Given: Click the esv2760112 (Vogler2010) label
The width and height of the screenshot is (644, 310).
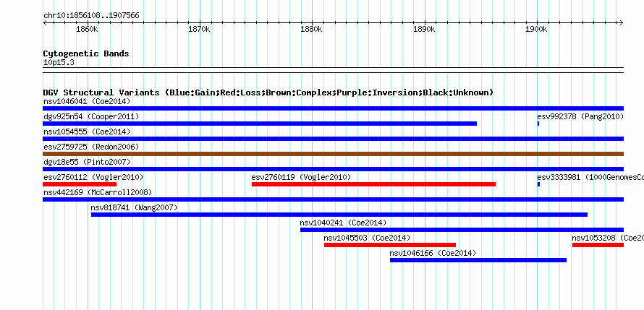Looking at the screenshot, I should click(93, 177).
